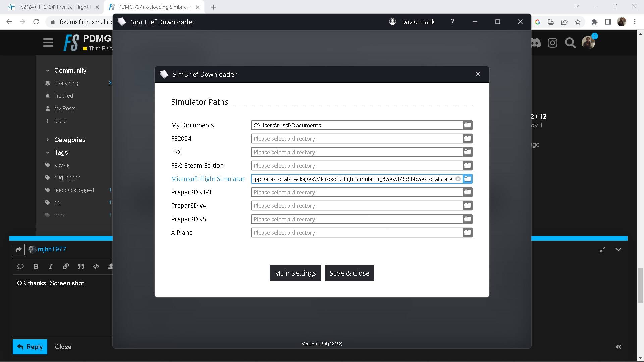Open forum hamburger menu icon
The height and width of the screenshot is (362, 644).
pos(48,43)
